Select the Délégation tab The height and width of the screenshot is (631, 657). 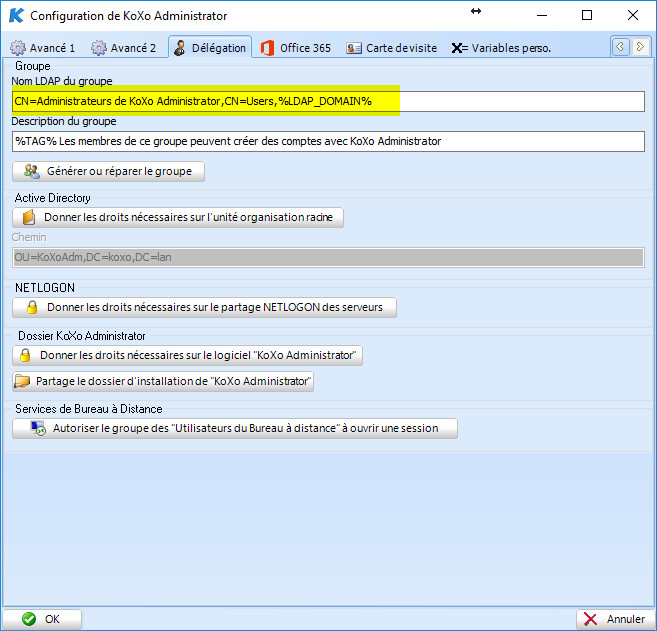click(210, 47)
